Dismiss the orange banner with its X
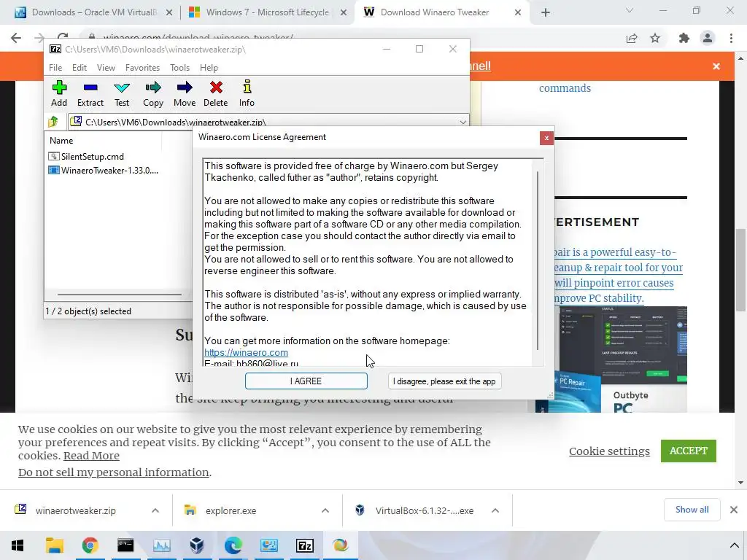Image resolution: width=747 pixels, height=560 pixels. (716, 66)
